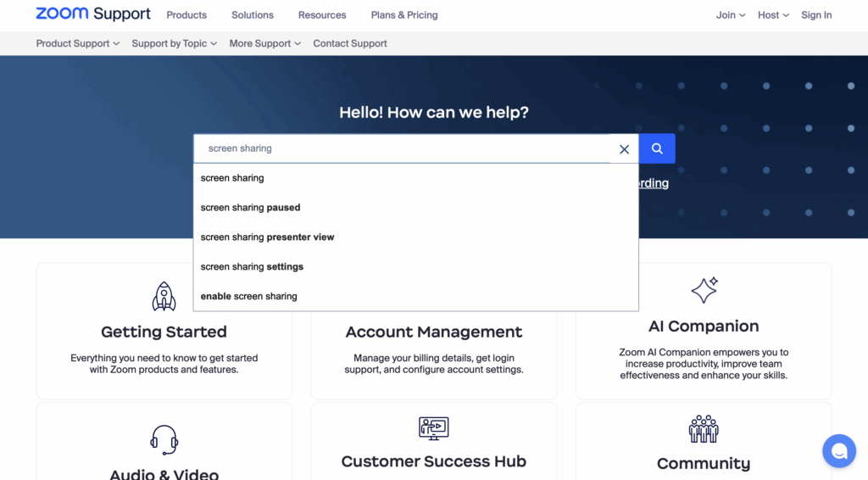Select 'enable screen sharing' suggestion
Viewport: 868px width, 480px height.
click(x=415, y=296)
